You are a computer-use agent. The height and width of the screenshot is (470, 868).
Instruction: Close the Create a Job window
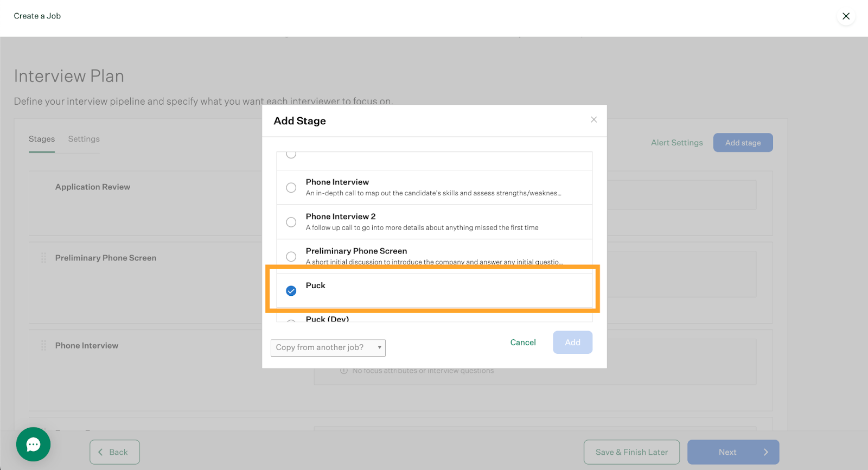(845, 16)
